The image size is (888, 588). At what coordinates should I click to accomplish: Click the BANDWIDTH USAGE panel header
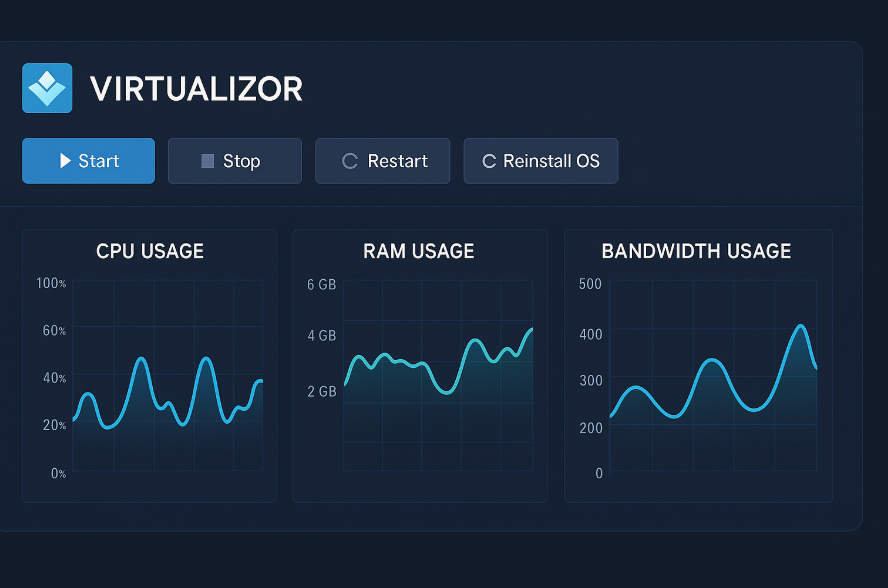[x=697, y=251]
